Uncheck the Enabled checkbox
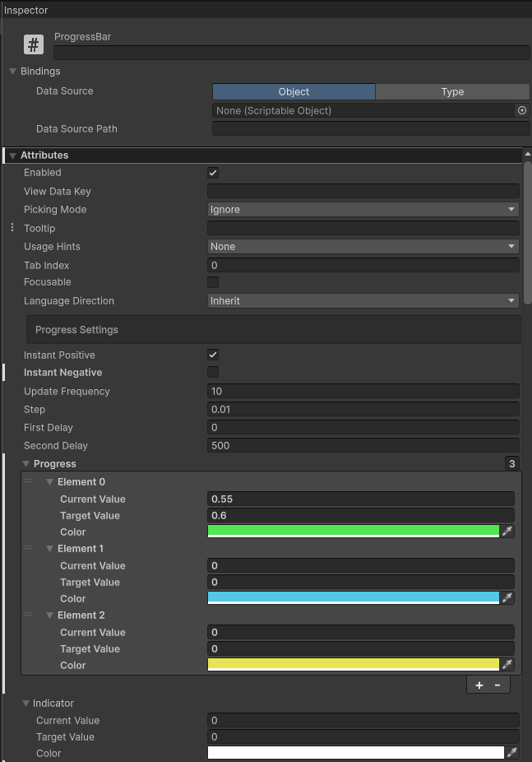The image size is (532, 762). (213, 173)
